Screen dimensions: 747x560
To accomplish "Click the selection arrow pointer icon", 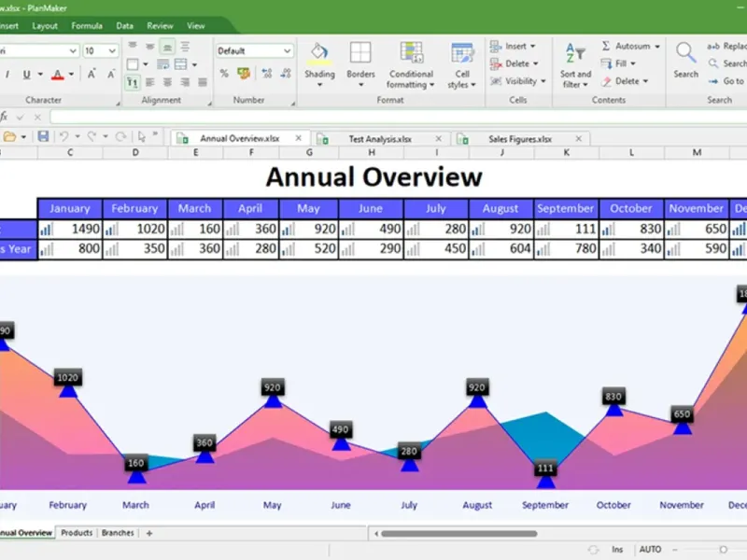I will click(x=142, y=136).
